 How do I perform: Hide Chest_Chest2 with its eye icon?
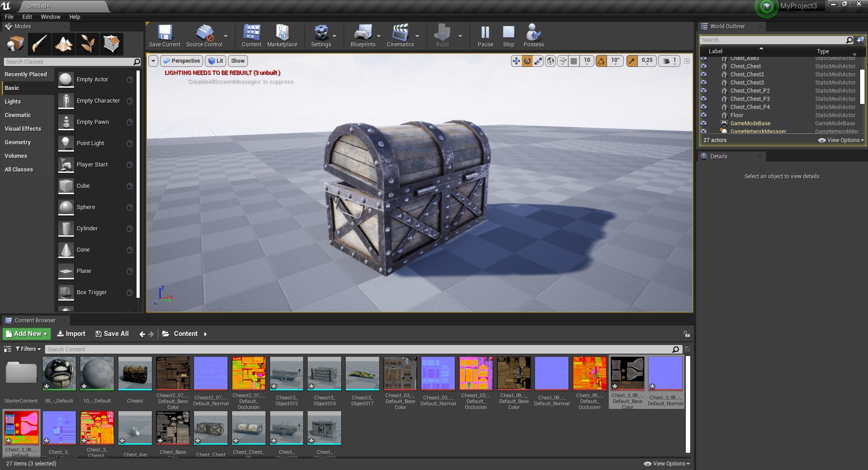pos(703,74)
